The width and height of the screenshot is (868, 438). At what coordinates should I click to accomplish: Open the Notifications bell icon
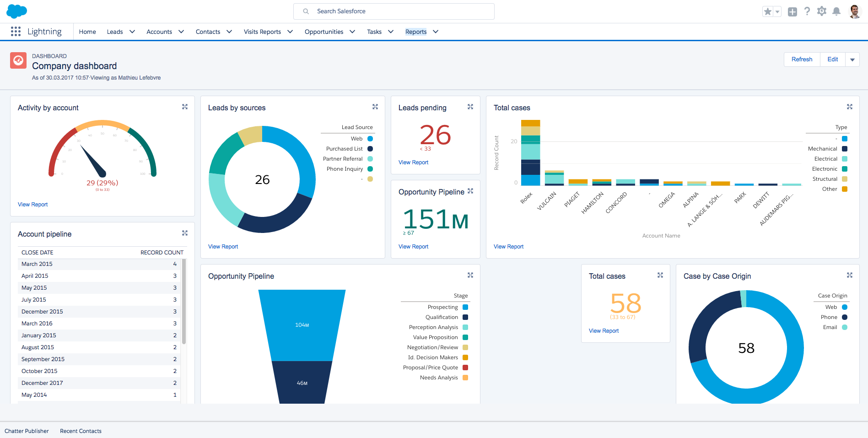836,11
